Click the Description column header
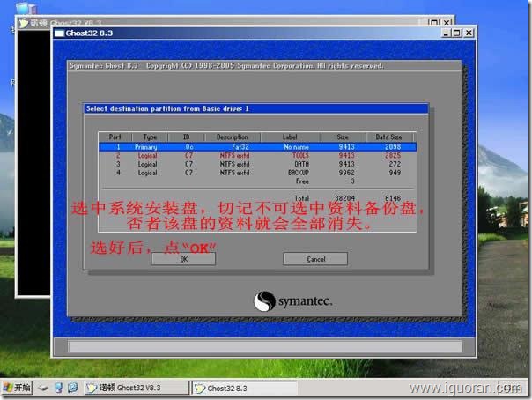 pyautogui.click(x=233, y=137)
